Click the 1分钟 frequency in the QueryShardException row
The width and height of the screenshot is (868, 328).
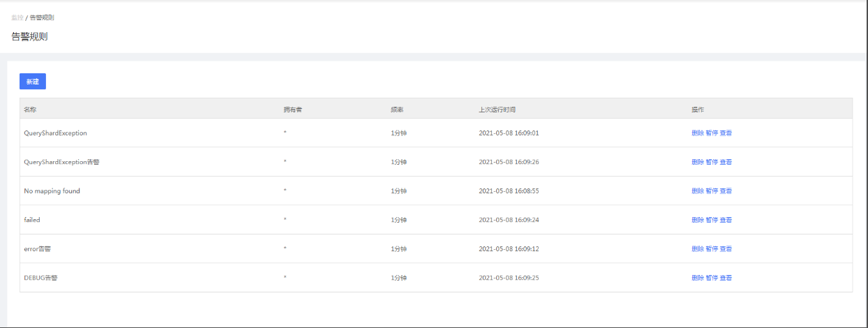(x=398, y=133)
